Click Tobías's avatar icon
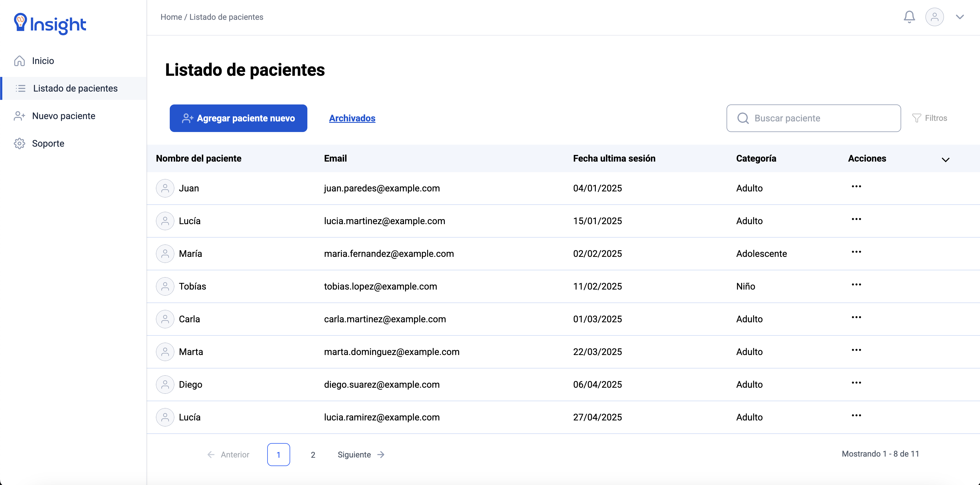Image resolution: width=980 pixels, height=485 pixels. pos(165,287)
